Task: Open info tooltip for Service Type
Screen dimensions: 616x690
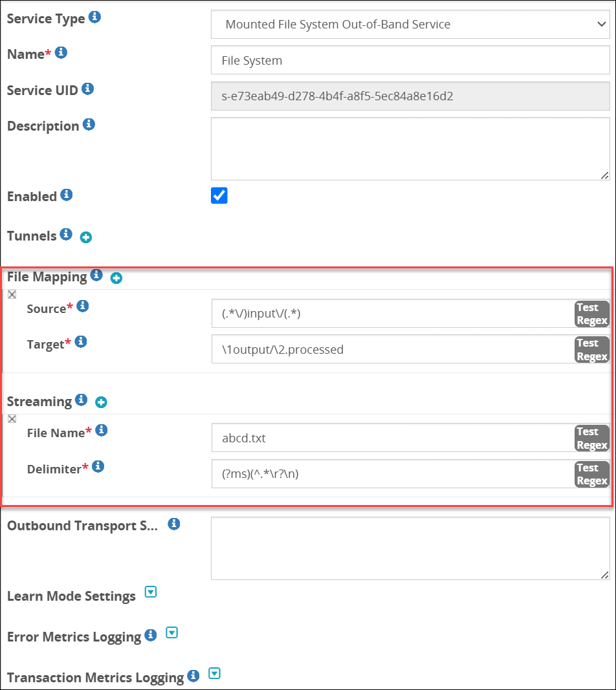Action: (x=94, y=17)
